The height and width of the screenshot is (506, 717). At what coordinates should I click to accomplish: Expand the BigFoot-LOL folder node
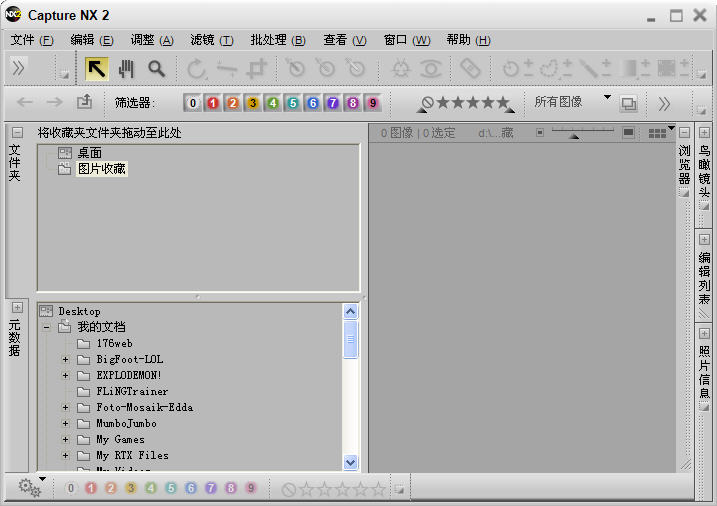(x=66, y=360)
